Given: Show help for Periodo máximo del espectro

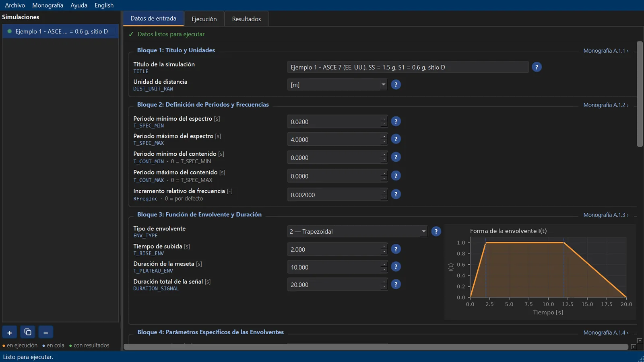Looking at the screenshot, I should click(x=396, y=139).
